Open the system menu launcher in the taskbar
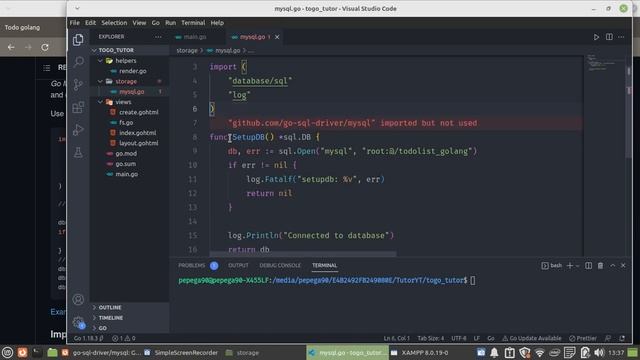640x360 pixels. click(x=7, y=353)
